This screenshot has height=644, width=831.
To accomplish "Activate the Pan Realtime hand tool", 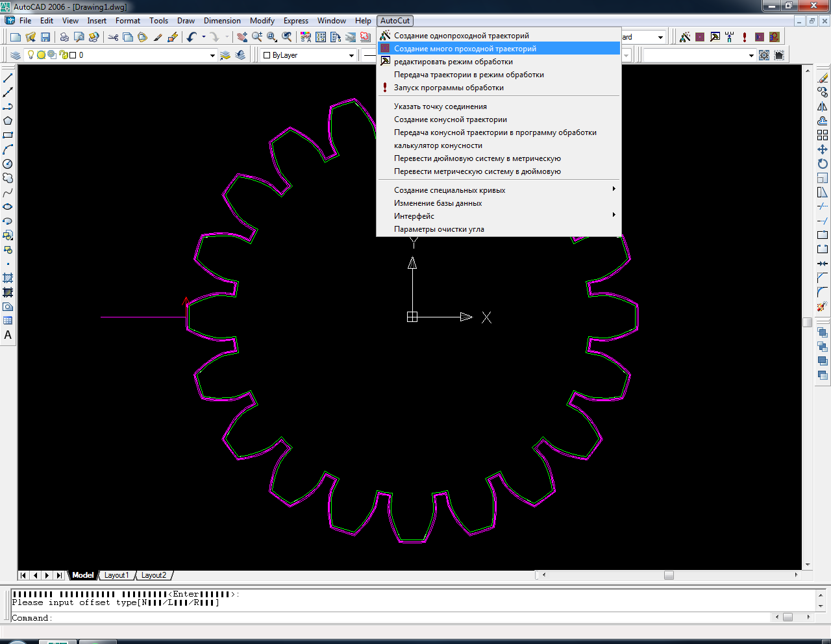I will (242, 37).
